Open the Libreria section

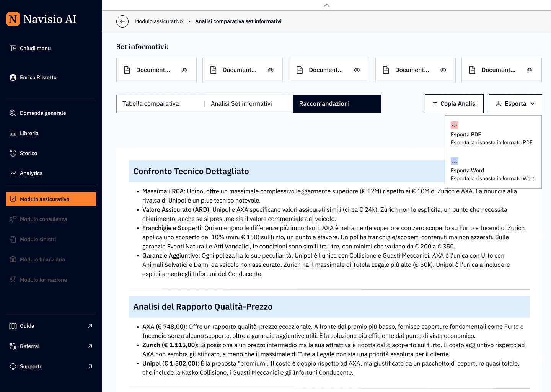click(29, 133)
